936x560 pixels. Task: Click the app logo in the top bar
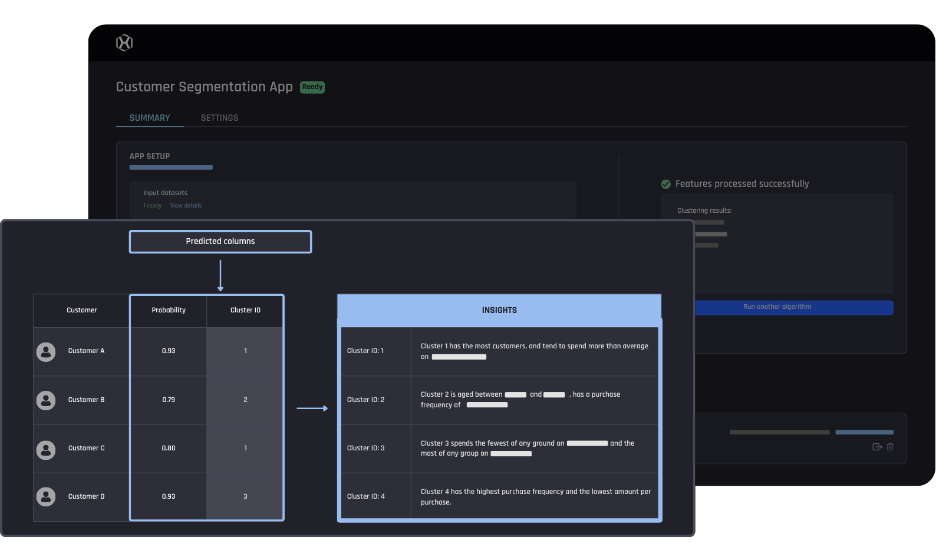[x=124, y=43]
